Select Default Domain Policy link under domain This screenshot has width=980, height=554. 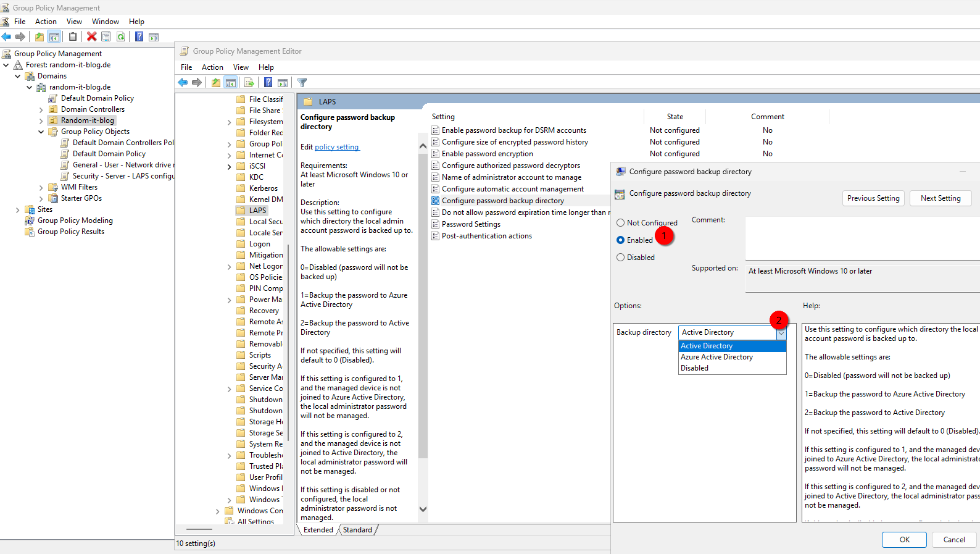tap(97, 98)
